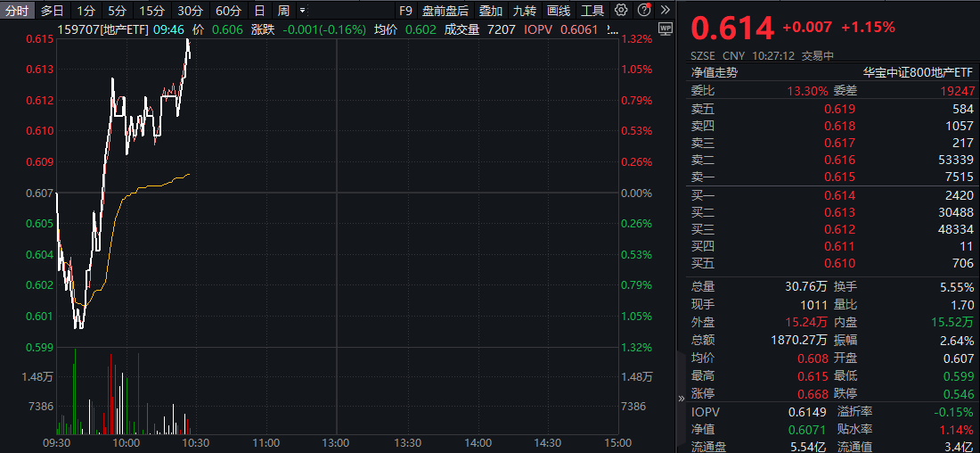Image resolution: width=980 pixels, height=453 pixels.
Task: Switch chart to 1分 period
Action: point(86,11)
